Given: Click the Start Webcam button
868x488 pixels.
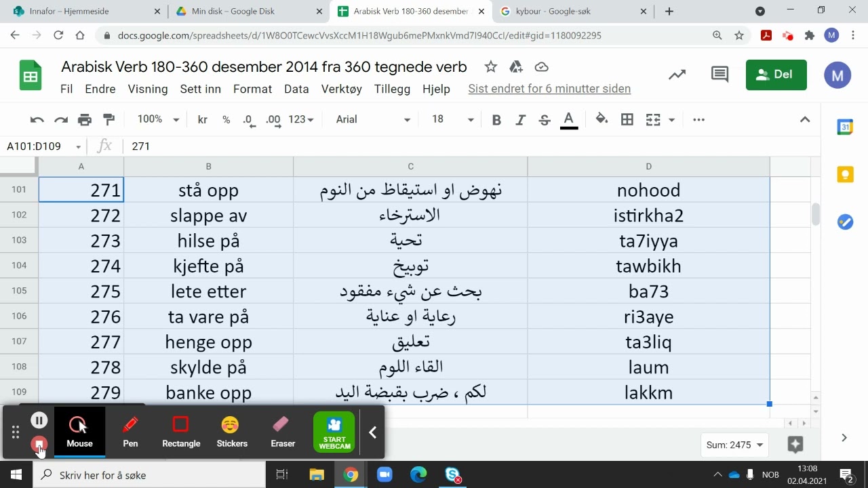Looking at the screenshot, I should coord(334,432).
